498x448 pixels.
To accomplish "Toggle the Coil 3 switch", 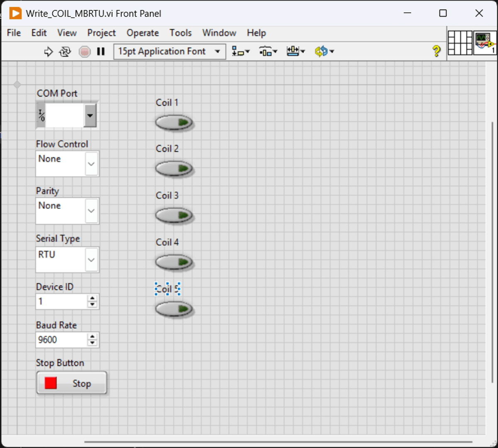I will tap(174, 215).
